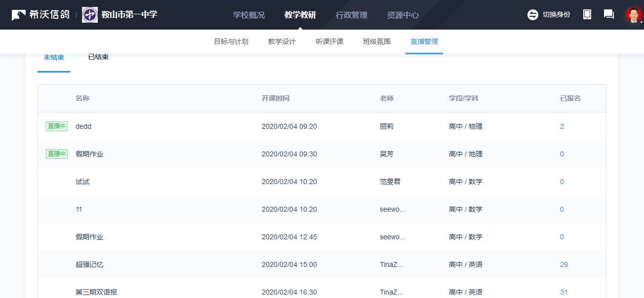Click start time 2020/02/04 16:30
This screenshot has width=644, height=298.
[x=289, y=292]
